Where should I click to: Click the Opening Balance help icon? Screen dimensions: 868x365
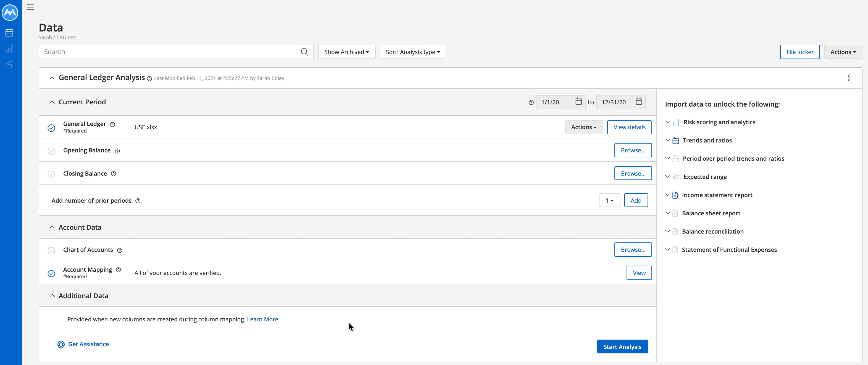pyautogui.click(x=117, y=151)
